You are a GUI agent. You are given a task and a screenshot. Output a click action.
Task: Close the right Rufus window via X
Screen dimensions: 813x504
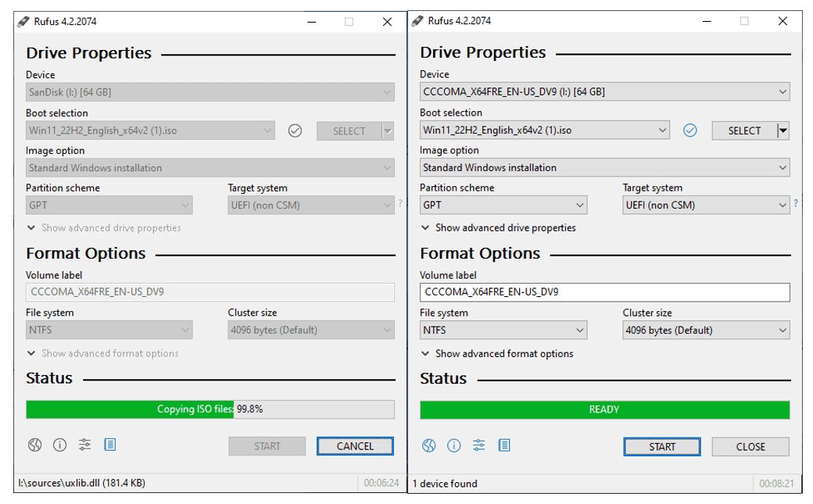(783, 21)
